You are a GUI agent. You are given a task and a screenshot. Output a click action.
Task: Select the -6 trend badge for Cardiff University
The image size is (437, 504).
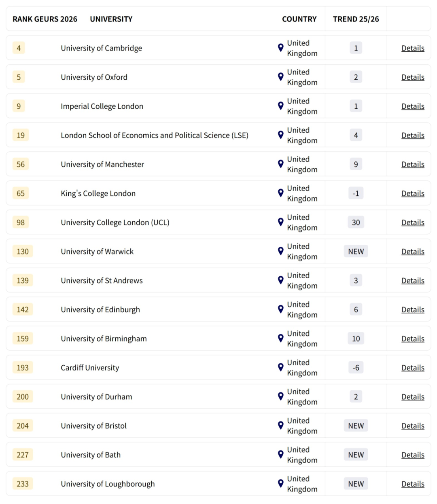click(x=356, y=367)
